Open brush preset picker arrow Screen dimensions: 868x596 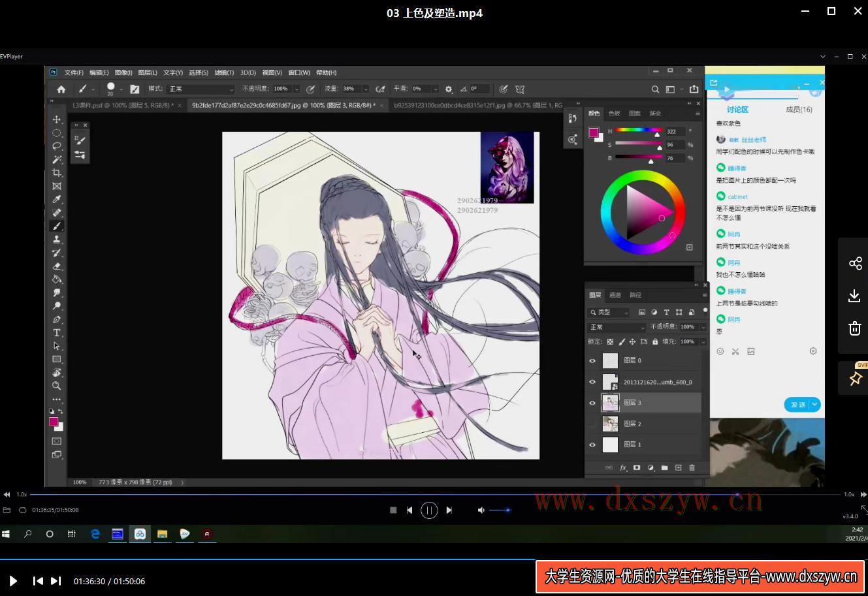[121, 89]
